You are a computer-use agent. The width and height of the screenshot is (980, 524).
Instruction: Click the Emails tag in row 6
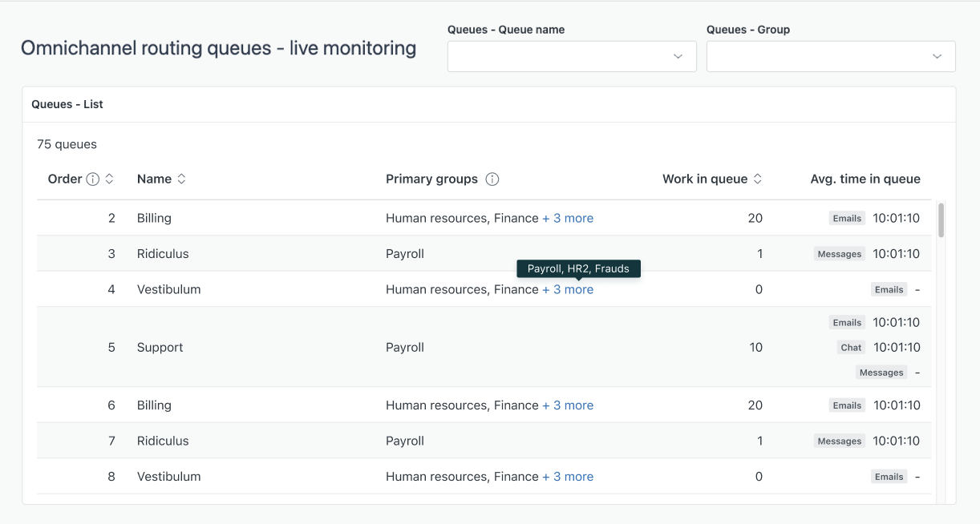point(847,405)
